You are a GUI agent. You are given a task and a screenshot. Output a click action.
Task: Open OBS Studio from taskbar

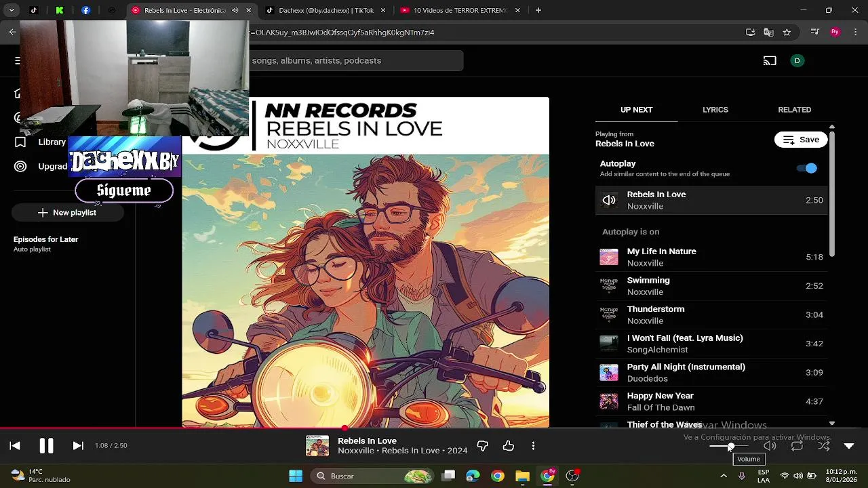572,476
